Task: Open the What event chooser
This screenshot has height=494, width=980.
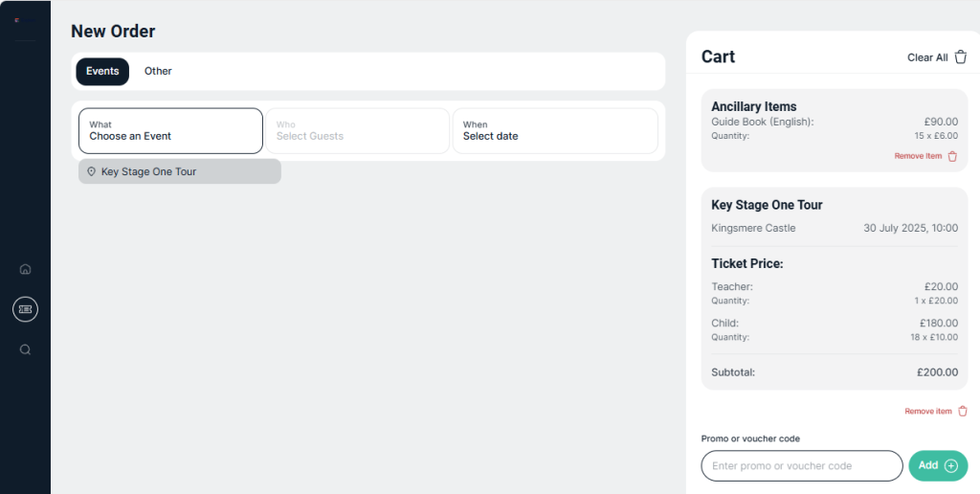Action: click(170, 131)
